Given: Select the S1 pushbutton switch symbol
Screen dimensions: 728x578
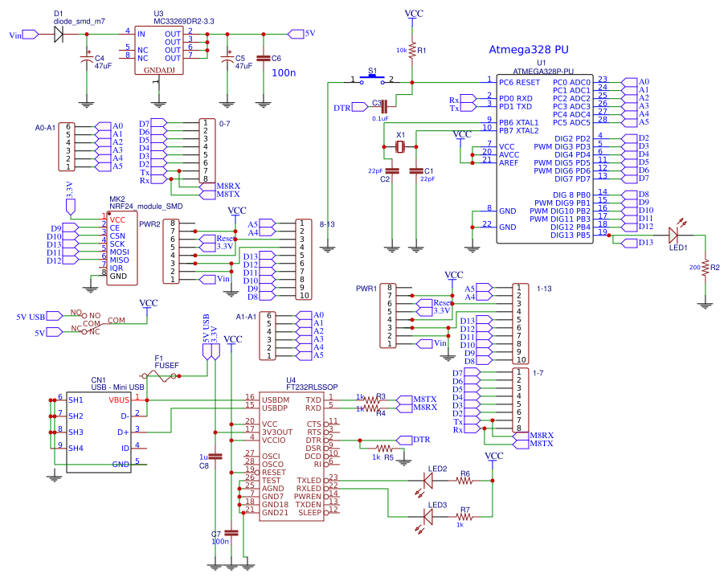Looking at the screenshot, I should pyautogui.click(x=372, y=80).
